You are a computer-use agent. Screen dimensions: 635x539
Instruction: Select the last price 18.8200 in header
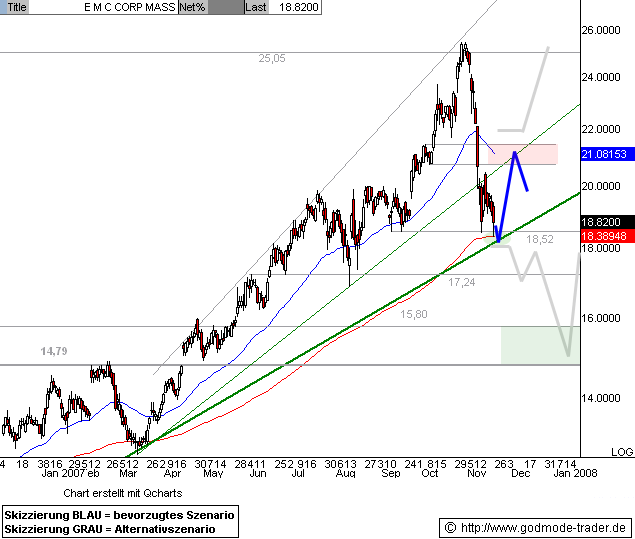[x=299, y=7]
